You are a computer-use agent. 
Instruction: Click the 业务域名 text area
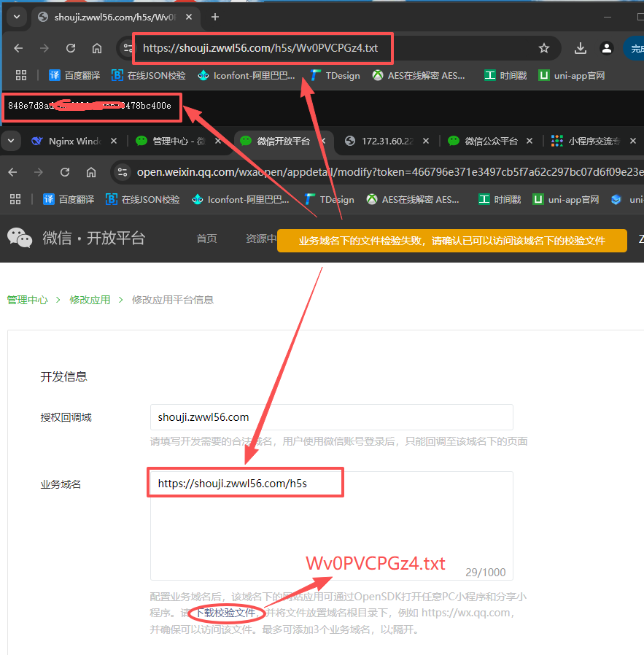[332, 525]
